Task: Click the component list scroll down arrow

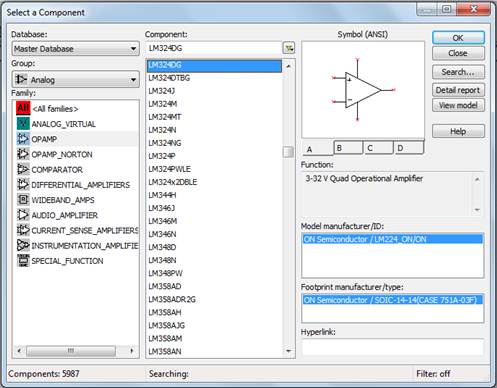Action: pyautogui.click(x=288, y=351)
